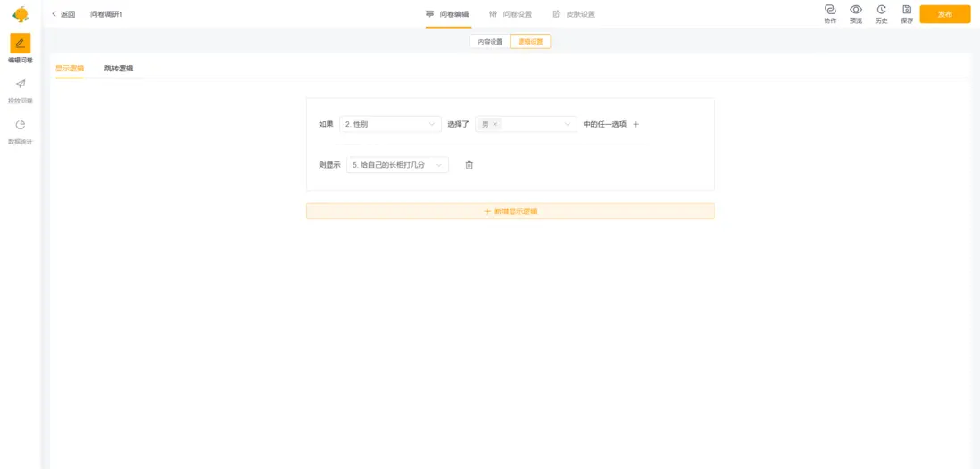
Task: Open 投放问卷 paper plane icon
Action: 20,84
